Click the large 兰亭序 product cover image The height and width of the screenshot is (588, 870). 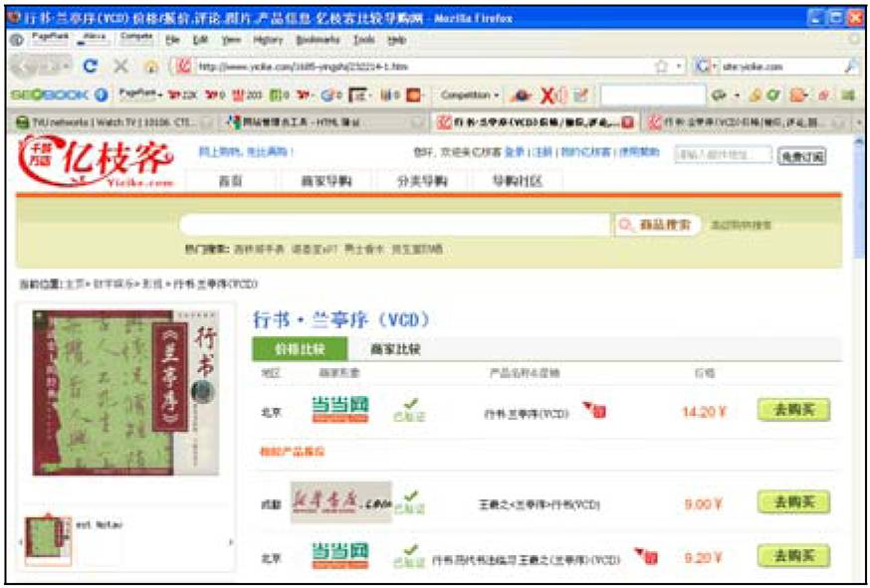pyautogui.click(x=126, y=393)
